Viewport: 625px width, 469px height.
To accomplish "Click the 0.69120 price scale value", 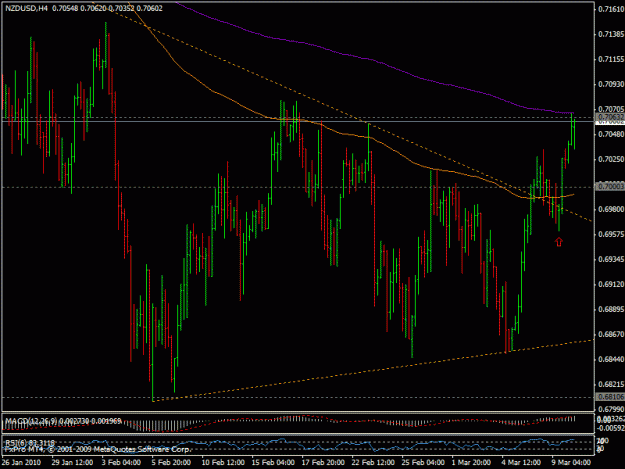I will click(611, 284).
